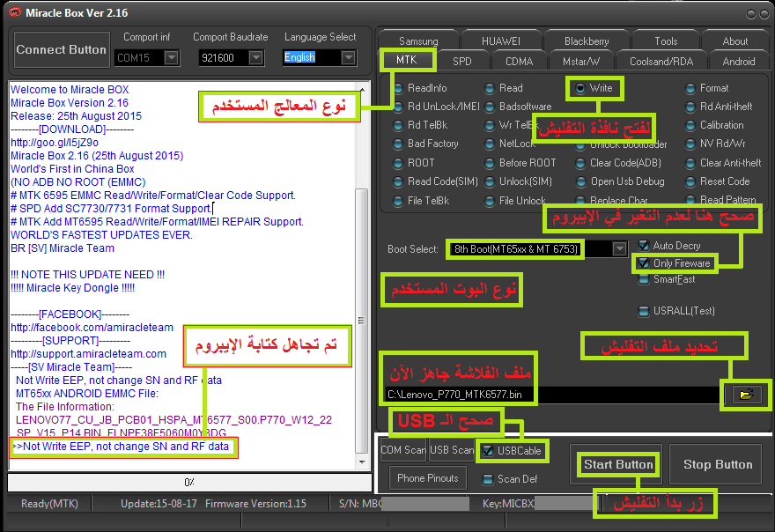Switch to the Tools tab
The image size is (775, 532).
tap(667, 41)
